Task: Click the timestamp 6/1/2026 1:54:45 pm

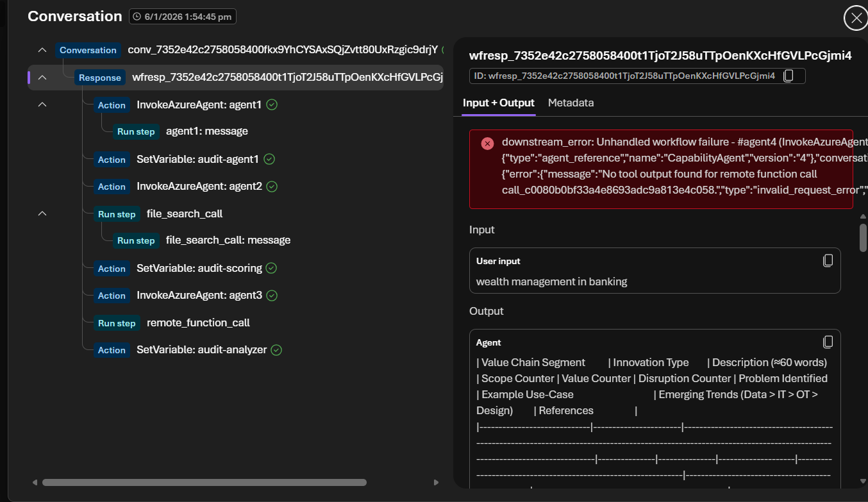Action: (x=189, y=17)
